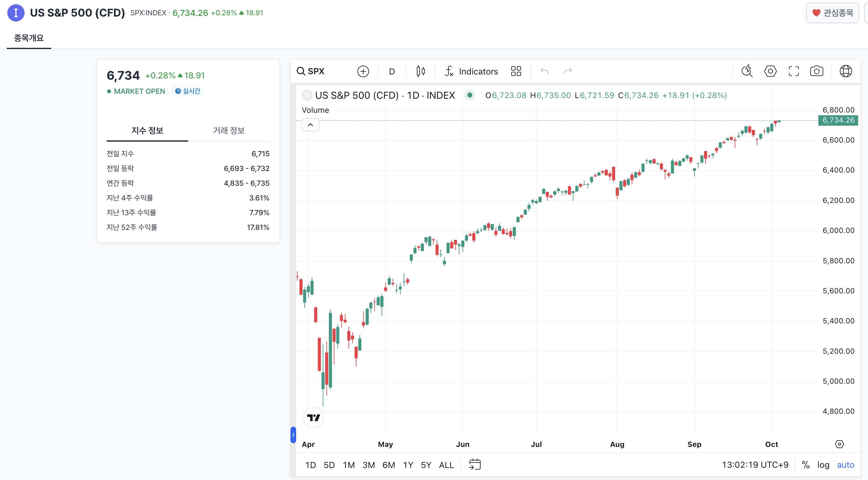The image size is (868, 480).
Task: Click the 관심종목 watchlist button
Action: click(832, 13)
